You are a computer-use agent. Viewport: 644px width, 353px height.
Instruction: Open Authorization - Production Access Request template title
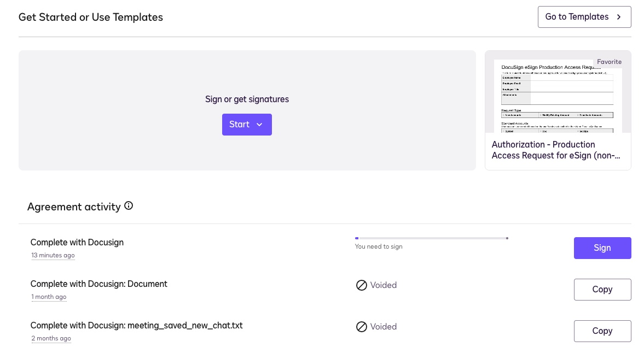[x=556, y=150]
